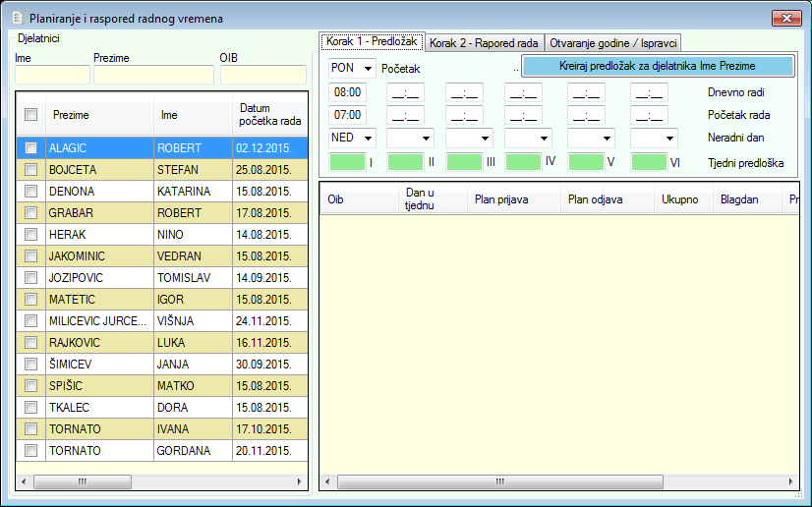Edit the 08:00 daily hours field
The image size is (812, 507).
tap(347, 92)
